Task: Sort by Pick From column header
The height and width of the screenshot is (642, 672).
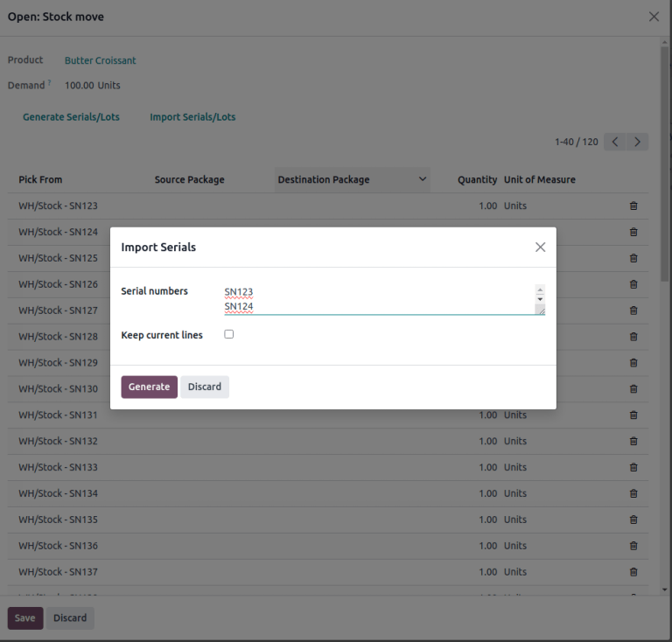Action: point(40,179)
